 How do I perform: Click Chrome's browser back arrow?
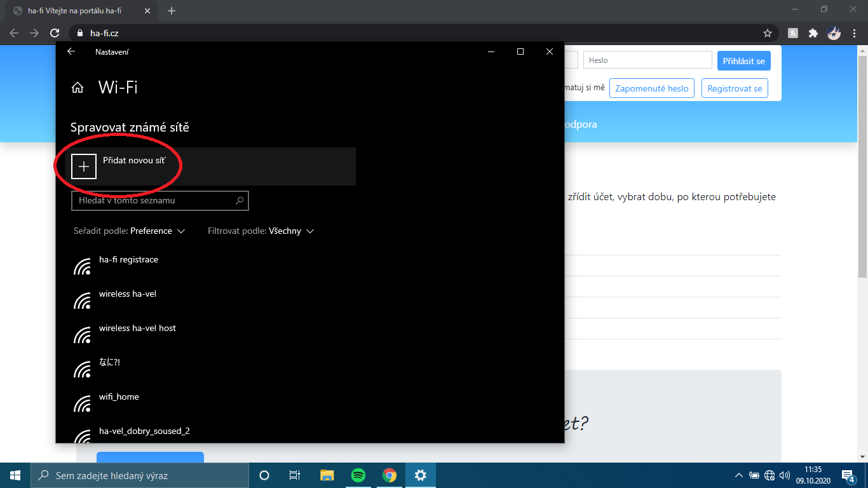point(15,33)
